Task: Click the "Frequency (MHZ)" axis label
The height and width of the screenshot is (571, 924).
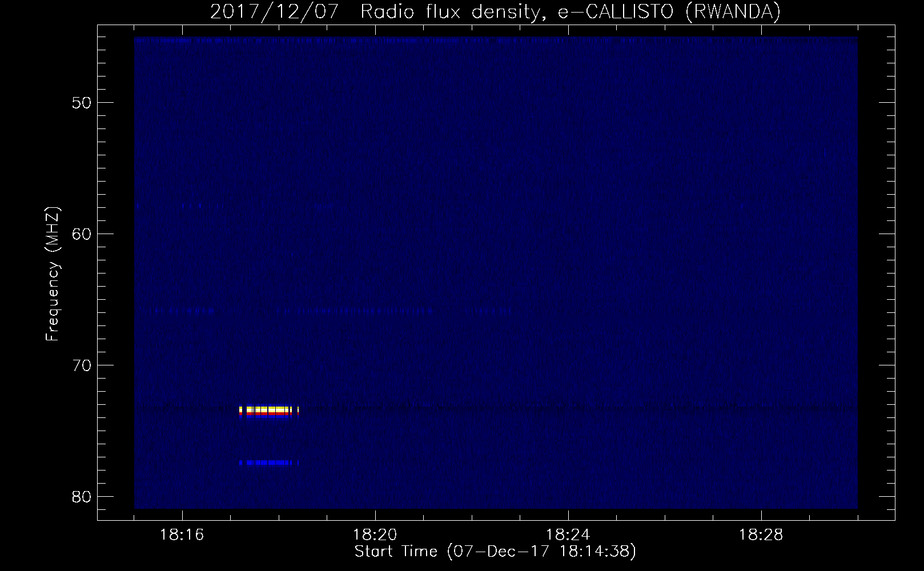Action: pos(53,274)
